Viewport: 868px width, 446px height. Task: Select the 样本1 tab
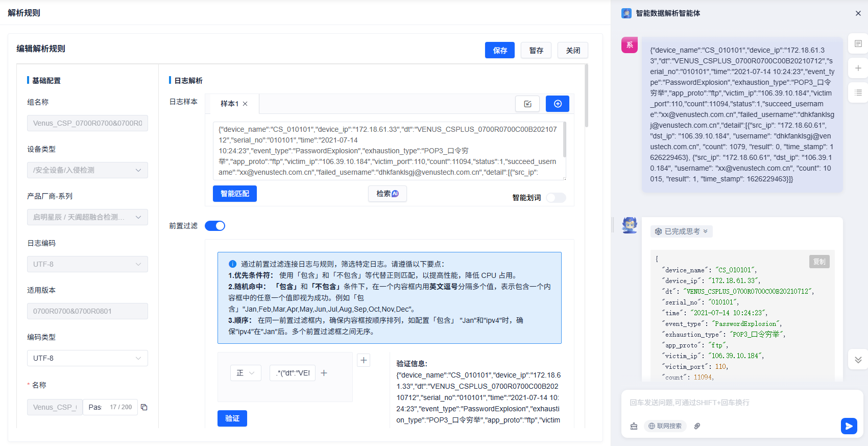point(229,104)
